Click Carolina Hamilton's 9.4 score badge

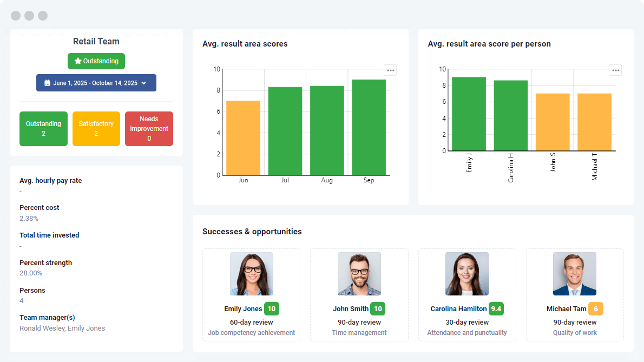[x=496, y=309]
